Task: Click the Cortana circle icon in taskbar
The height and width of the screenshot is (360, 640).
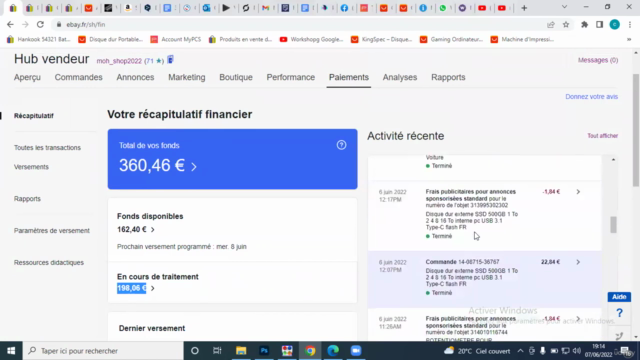Action: point(195,351)
